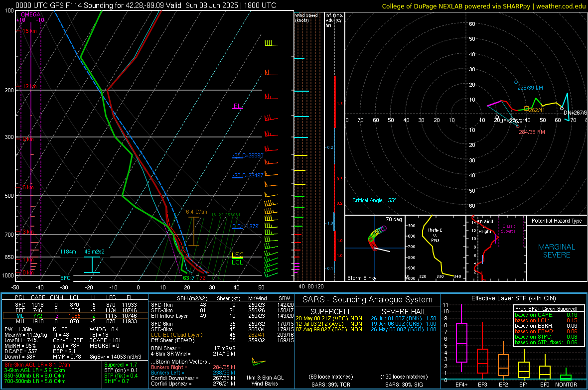Click the Eff Inflow Layer row
Image resolution: width=588 pixels, height=390 pixels.
pos(222,316)
